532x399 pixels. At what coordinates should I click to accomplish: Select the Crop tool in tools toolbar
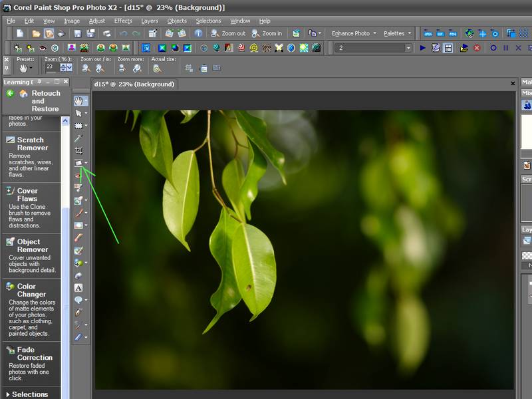(78, 151)
